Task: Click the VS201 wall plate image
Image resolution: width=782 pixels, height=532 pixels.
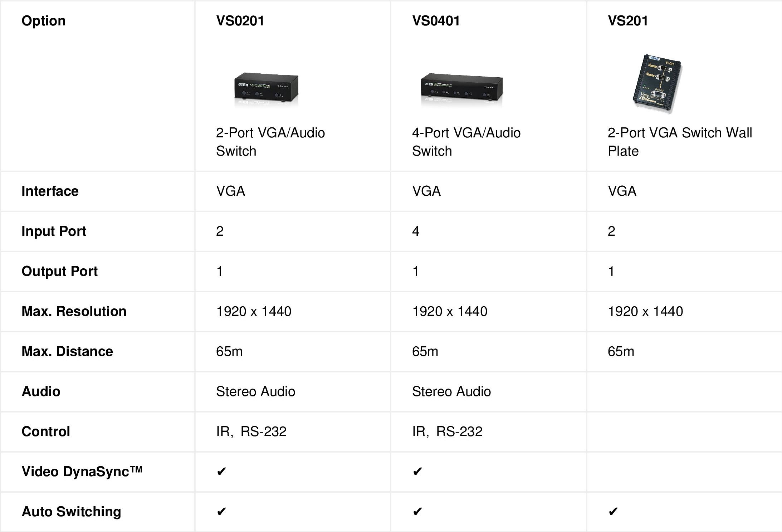Action: [x=657, y=84]
